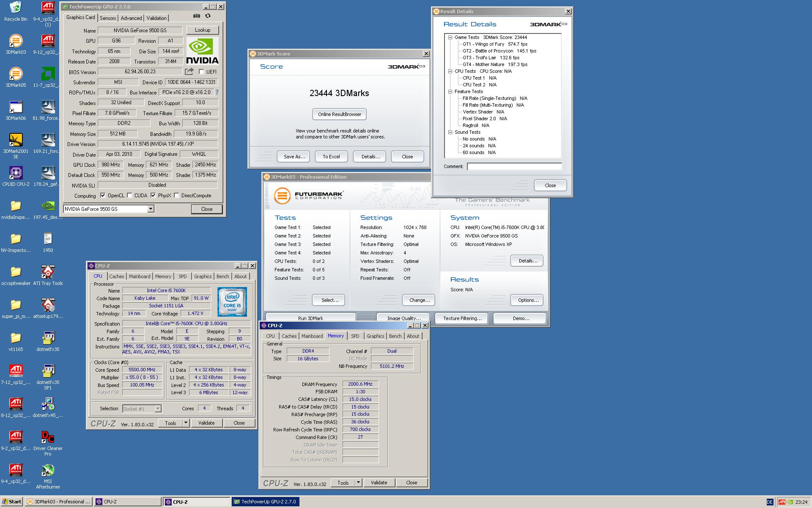This screenshot has width=812, height=508.
Task: Click Save As button in 3DMark Score
Action: [x=294, y=157]
